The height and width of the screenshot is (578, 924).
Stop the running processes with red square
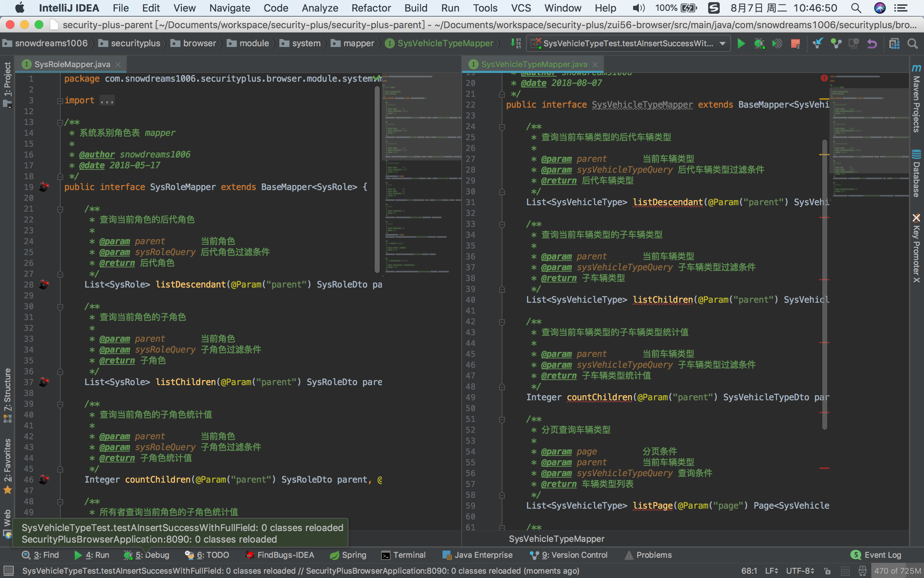[x=796, y=44]
